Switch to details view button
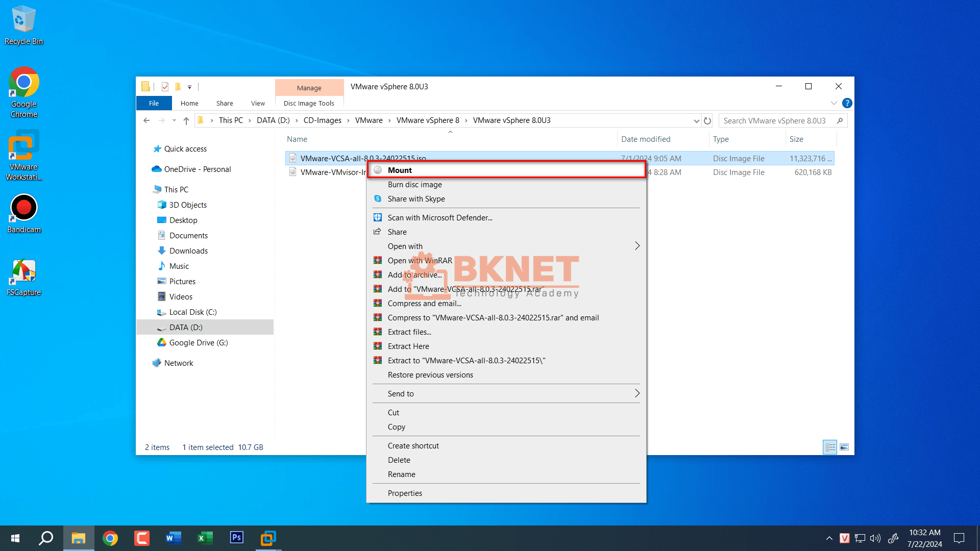This screenshot has height=551, width=980. pos(830,447)
